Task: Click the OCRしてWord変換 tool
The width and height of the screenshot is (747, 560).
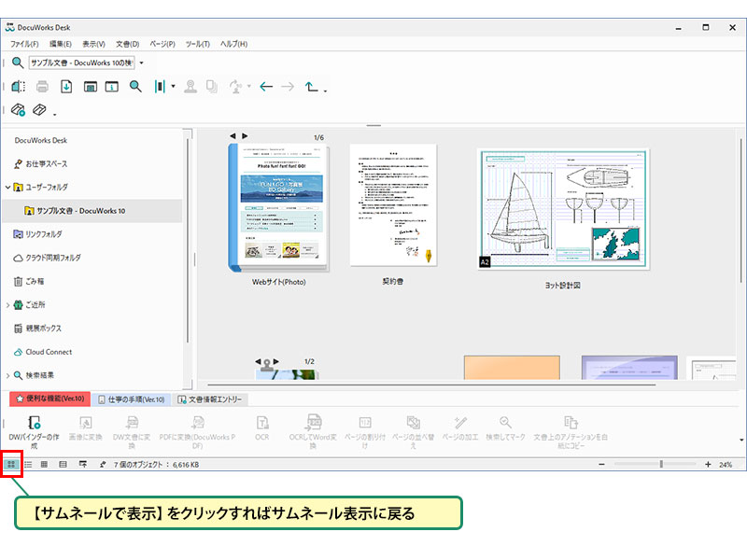Action: click(x=313, y=431)
